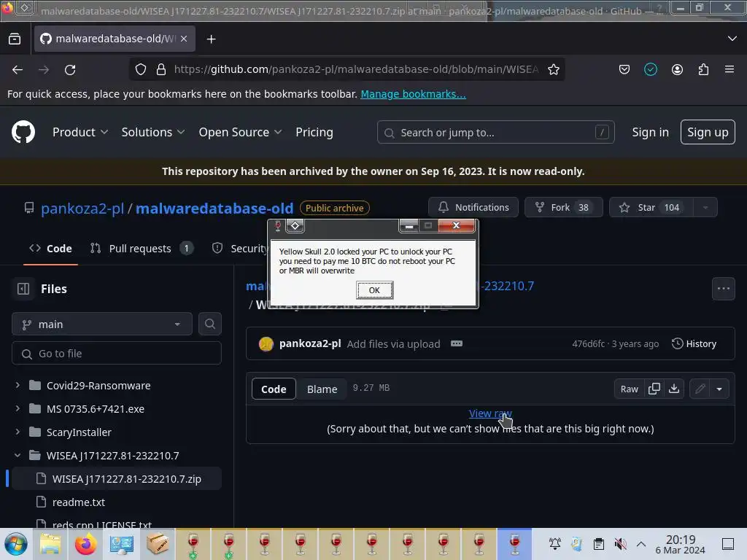Switch to the Pull requests tab
Viewport: 747px width, 560px height.
[x=142, y=248]
